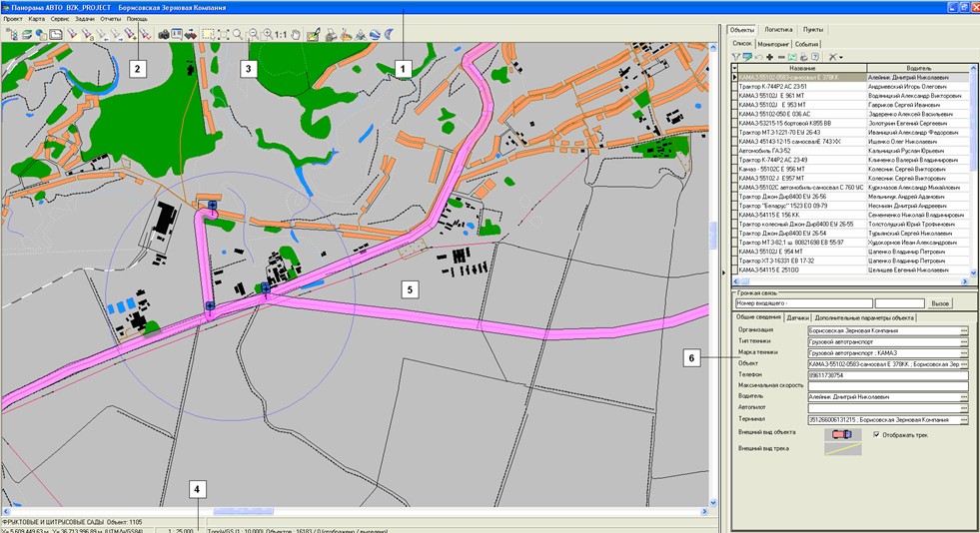The image size is (980, 533).
Task: Open the Датчики tab
Action: point(797,317)
